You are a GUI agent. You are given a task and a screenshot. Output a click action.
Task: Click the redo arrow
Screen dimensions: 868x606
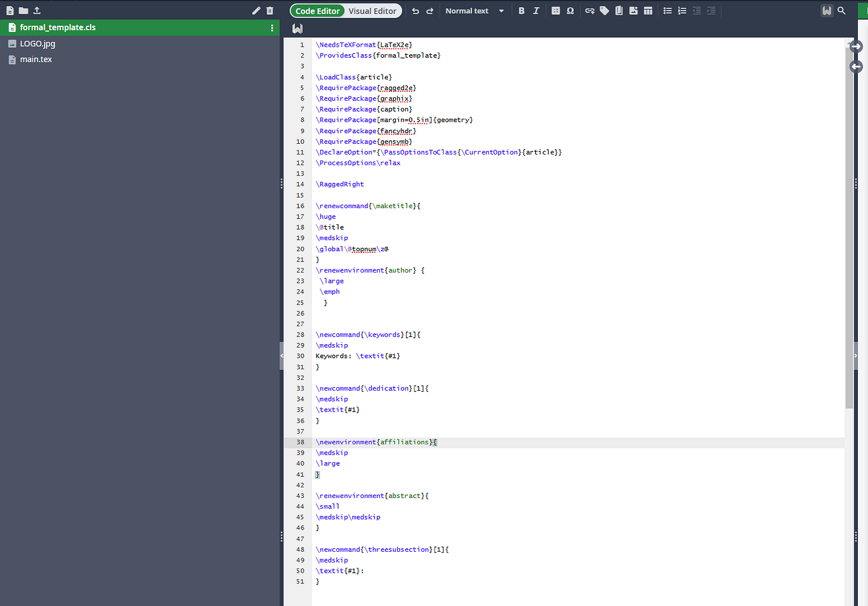tap(430, 11)
